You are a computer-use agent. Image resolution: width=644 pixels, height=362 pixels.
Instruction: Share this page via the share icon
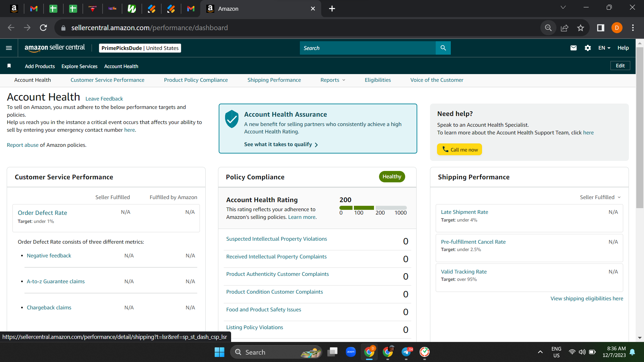(565, 28)
